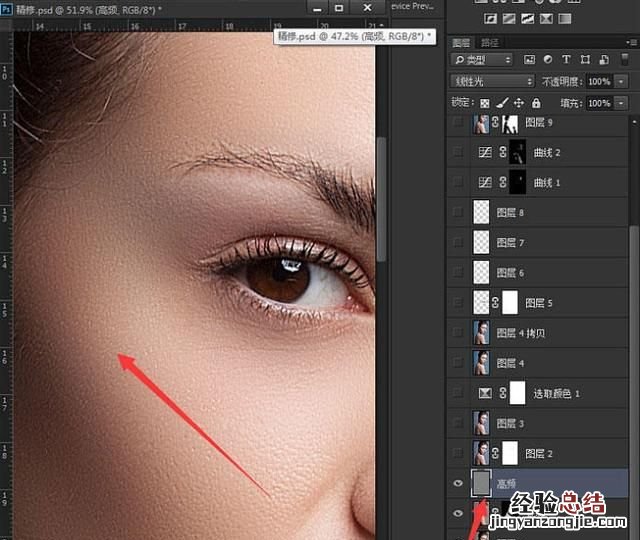Viewport: 640px width, 540px height.
Task: Expand the 不透明度 opacity slider arrow
Action: pos(619,81)
